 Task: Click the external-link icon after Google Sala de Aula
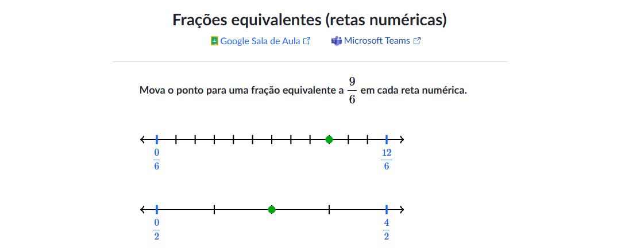(x=306, y=41)
